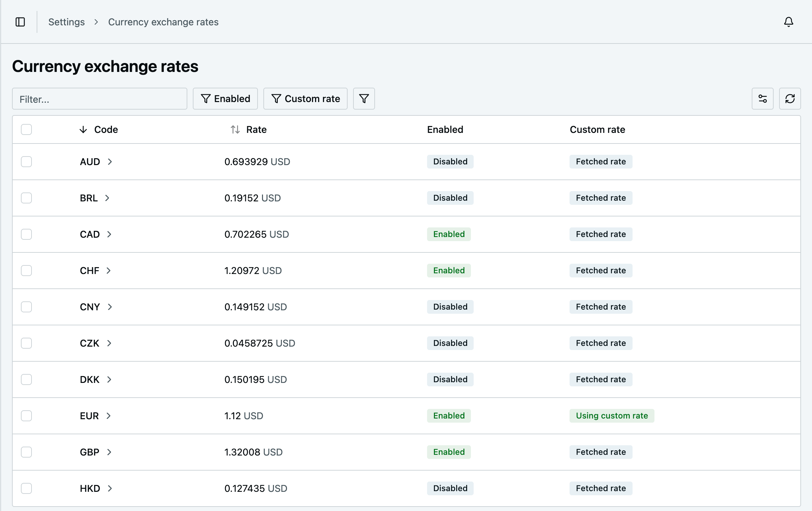Screen dimensions: 812x511
Task: Click the rate 0.702265 USD
Action: tap(257, 234)
